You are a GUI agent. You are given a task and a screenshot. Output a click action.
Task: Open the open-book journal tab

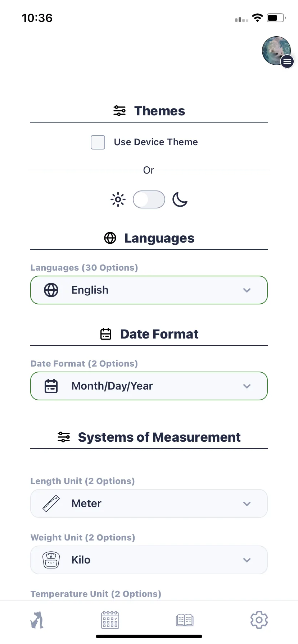[185, 620]
